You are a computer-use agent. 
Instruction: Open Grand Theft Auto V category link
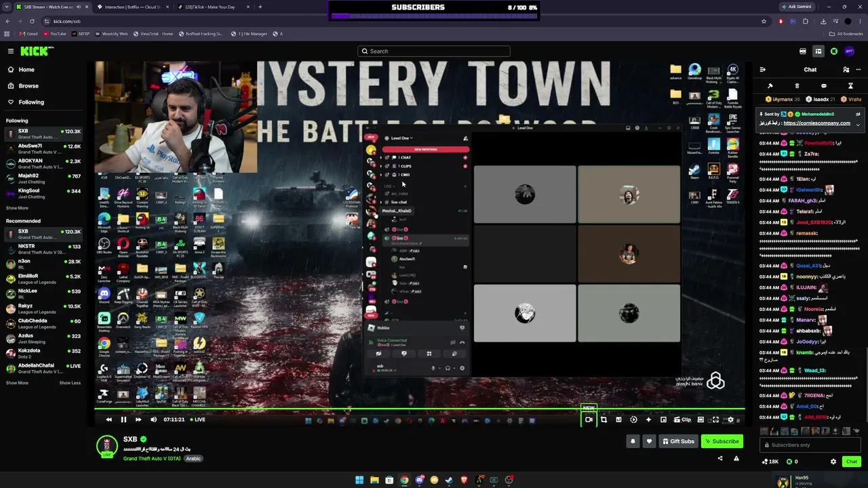coord(153,459)
